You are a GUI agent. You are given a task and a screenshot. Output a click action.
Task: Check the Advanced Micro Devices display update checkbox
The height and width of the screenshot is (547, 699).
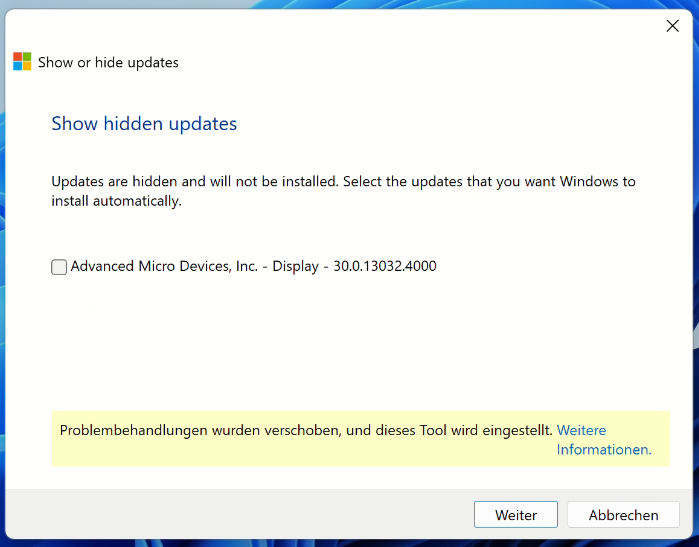[59, 267]
